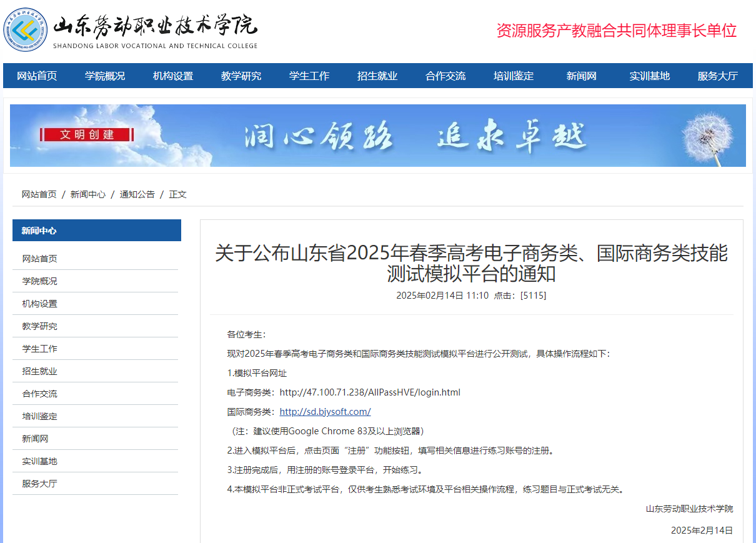This screenshot has height=543, width=756.
Task: Open 招生就业 top navigation item
Action: click(377, 76)
